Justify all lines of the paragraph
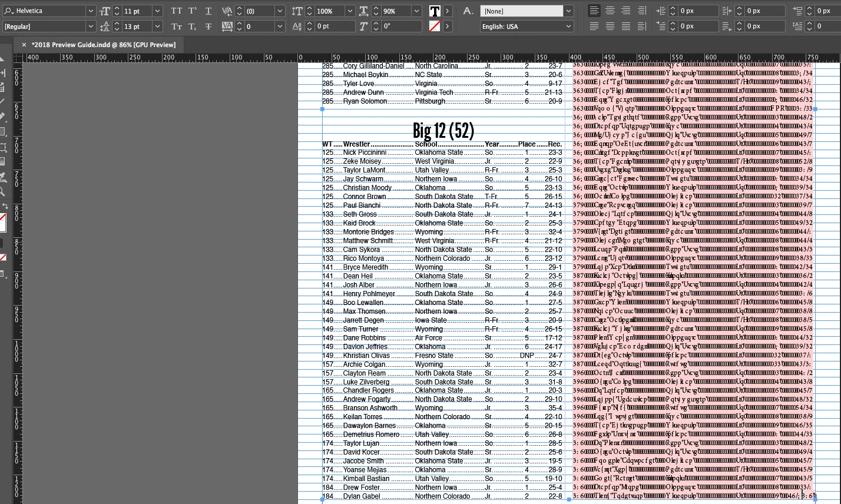This screenshot has height=504, width=841. tap(626, 26)
